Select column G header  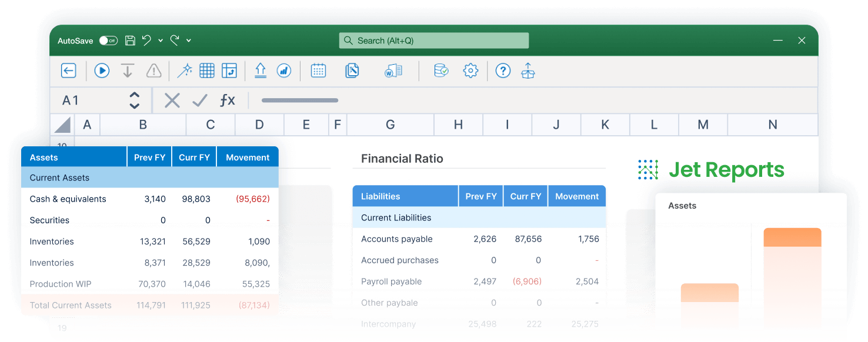pos(390,125)
